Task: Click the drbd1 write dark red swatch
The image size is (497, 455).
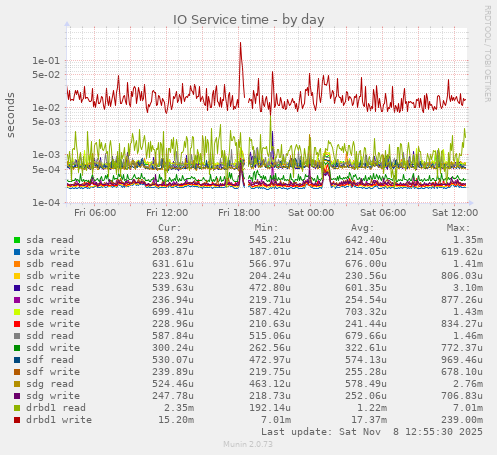Action: point(17,420)
